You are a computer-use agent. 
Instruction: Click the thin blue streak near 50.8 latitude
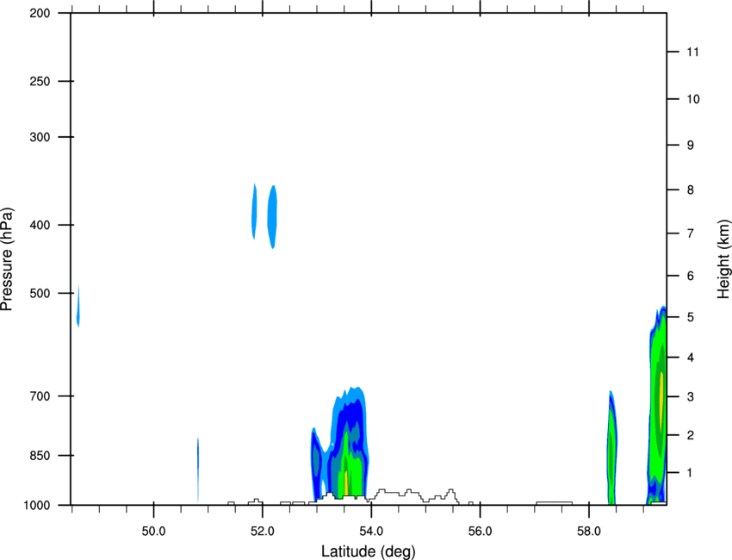(198, 470)
